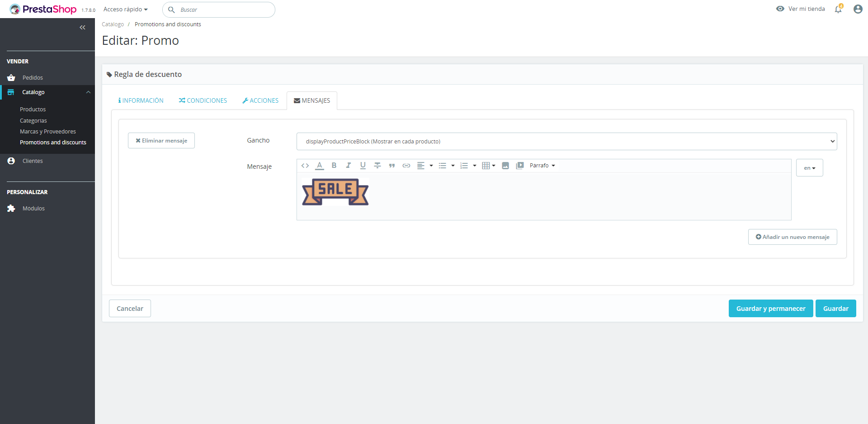Expand the numbered list options arrow
The width and height of the screenshot is (868, 424).
point(475,166)
